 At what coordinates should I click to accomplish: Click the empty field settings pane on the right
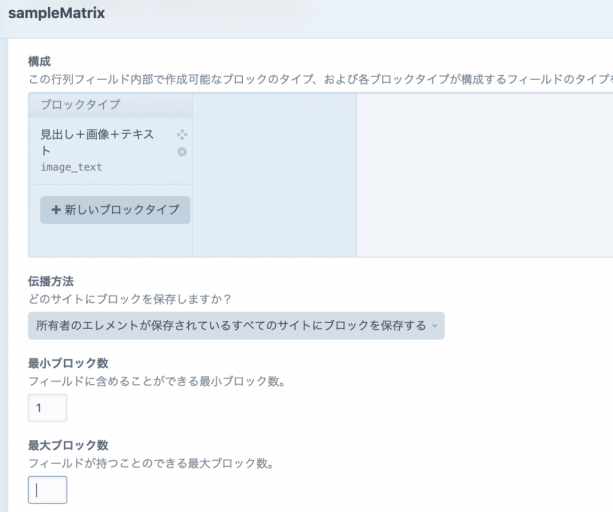[484, 175]
